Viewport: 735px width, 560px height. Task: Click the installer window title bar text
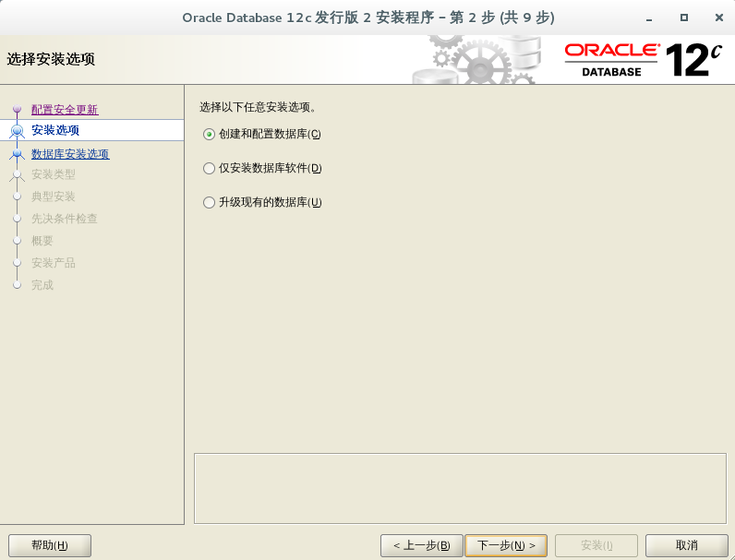tap(368, 18)
